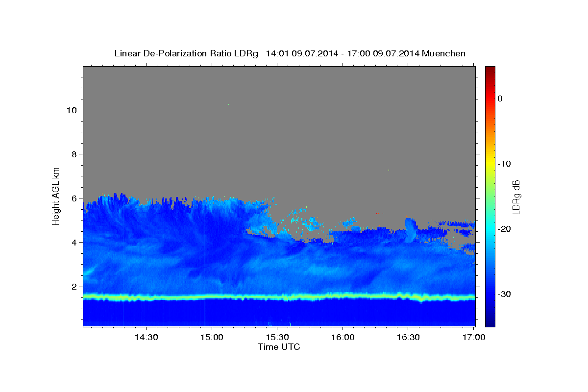Click the 'Height AGL km' axis label

(x=56, y=196)
